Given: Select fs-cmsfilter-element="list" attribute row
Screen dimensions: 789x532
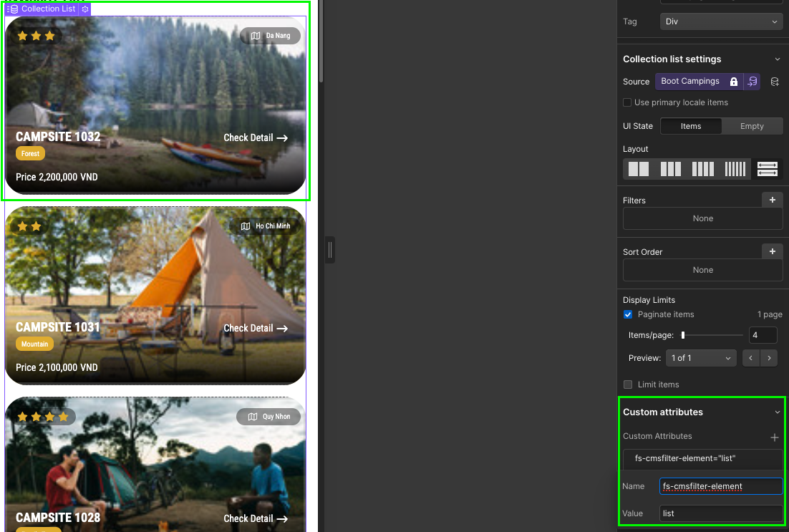Looking at the screenshot, I should 703,458.
